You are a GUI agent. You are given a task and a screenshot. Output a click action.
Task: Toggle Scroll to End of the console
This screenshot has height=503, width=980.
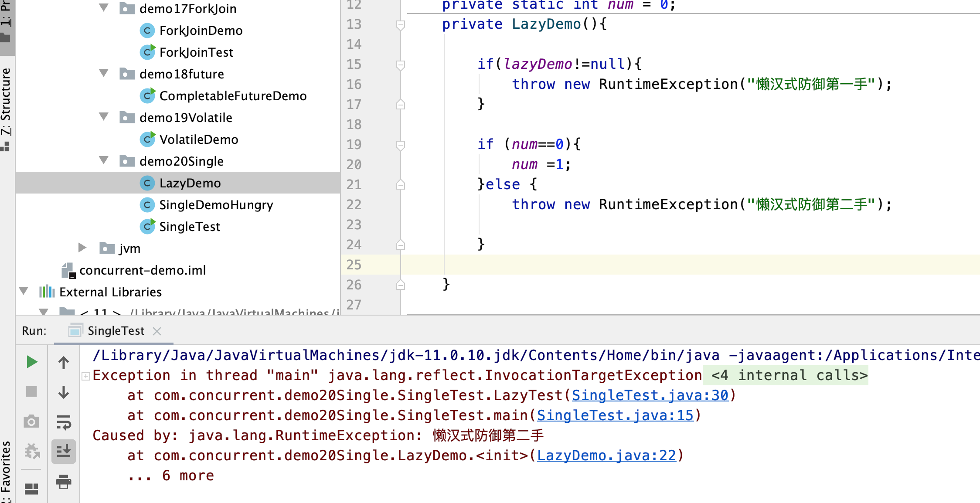(64, 451)
